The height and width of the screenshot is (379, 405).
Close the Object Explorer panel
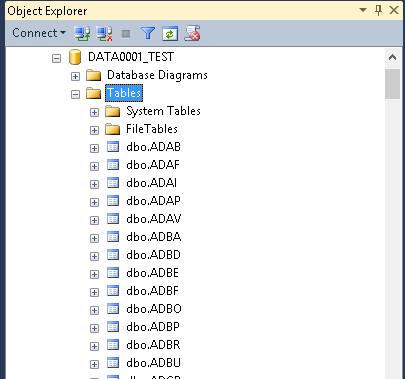[394, 10]
